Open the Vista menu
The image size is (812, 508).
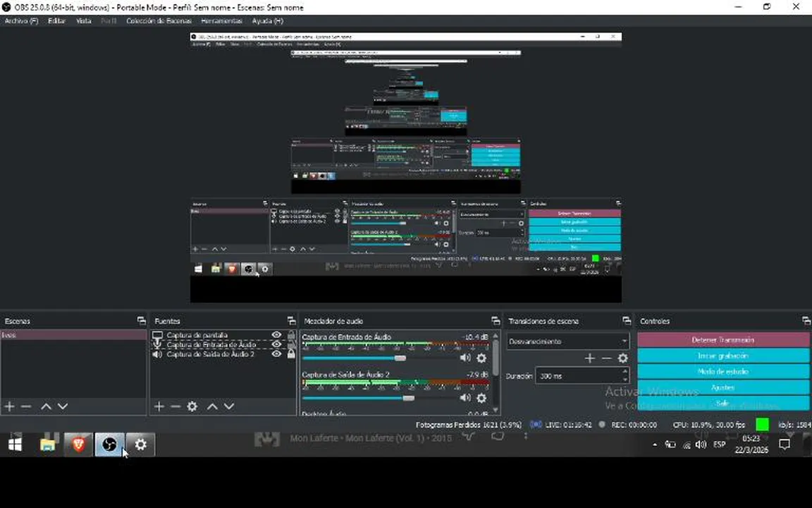(83, 20)
